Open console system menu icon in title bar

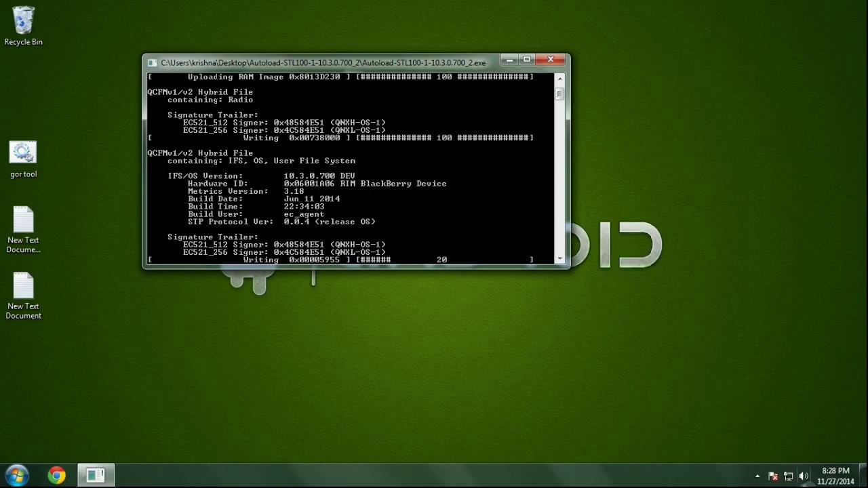[153, 62]
